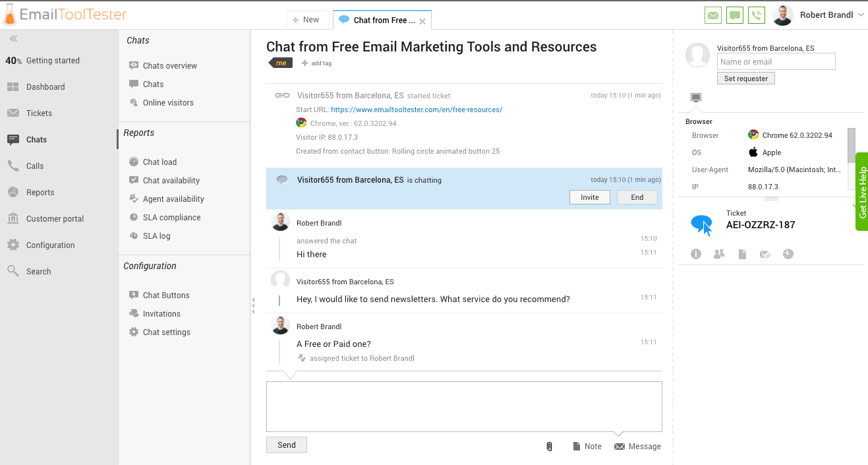868x465 pixels.
Task: Open Chats overview
Action: coord(170,66)
